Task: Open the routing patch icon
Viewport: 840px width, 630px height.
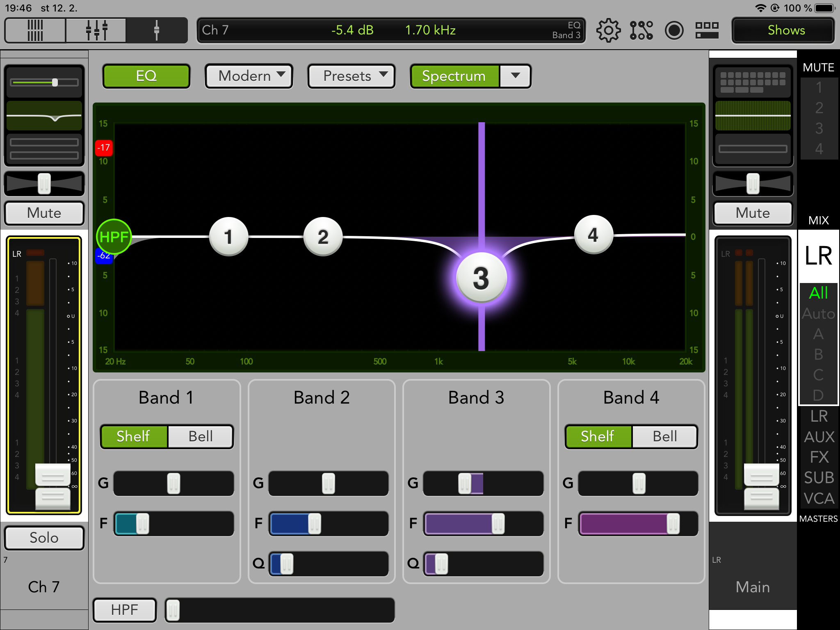Action: point(641,30)
